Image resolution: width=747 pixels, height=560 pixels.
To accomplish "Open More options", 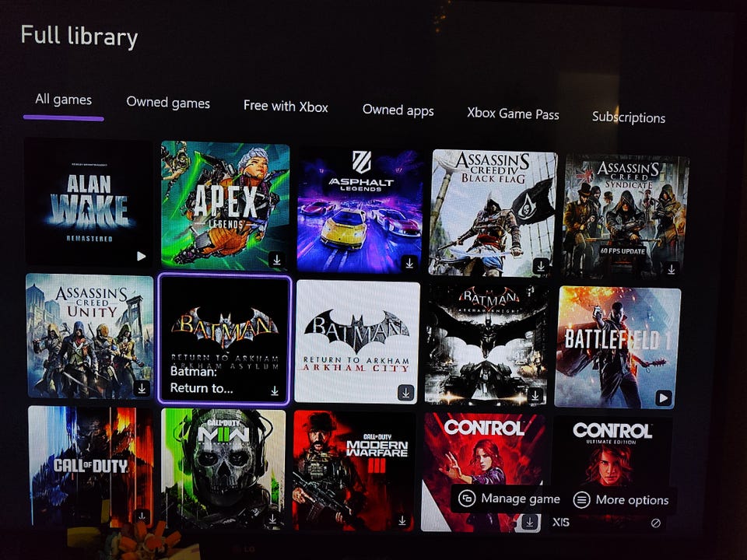I will (621, 500).
